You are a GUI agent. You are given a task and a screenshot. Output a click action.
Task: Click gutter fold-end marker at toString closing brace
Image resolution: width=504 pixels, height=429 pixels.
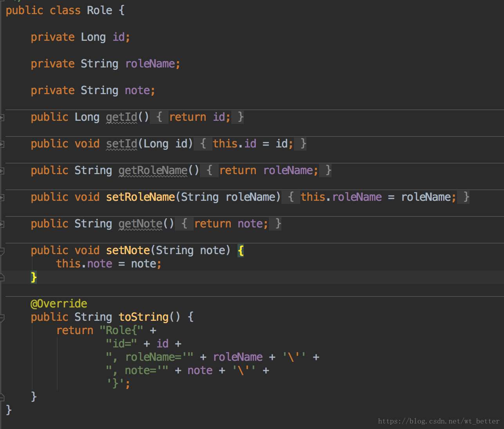(2, 396)
